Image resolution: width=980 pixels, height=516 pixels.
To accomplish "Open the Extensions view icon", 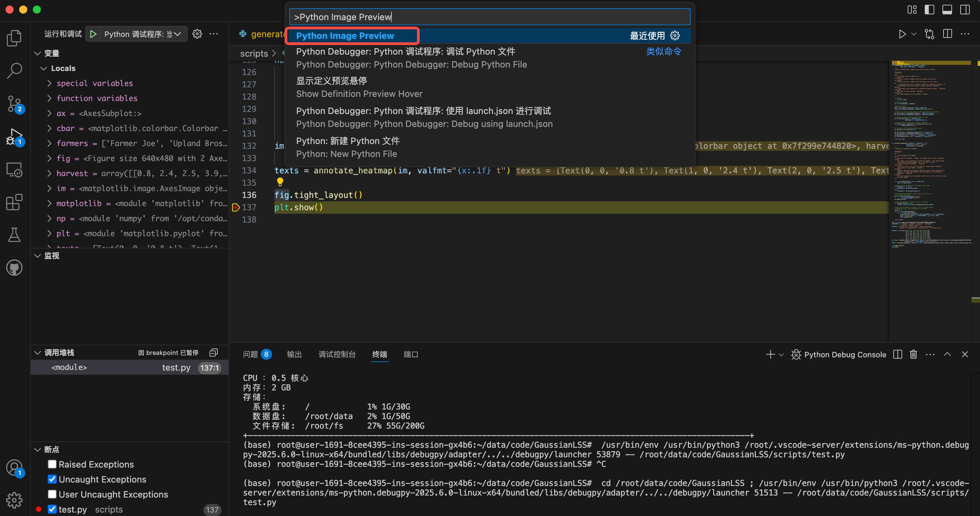I will 14,202.
